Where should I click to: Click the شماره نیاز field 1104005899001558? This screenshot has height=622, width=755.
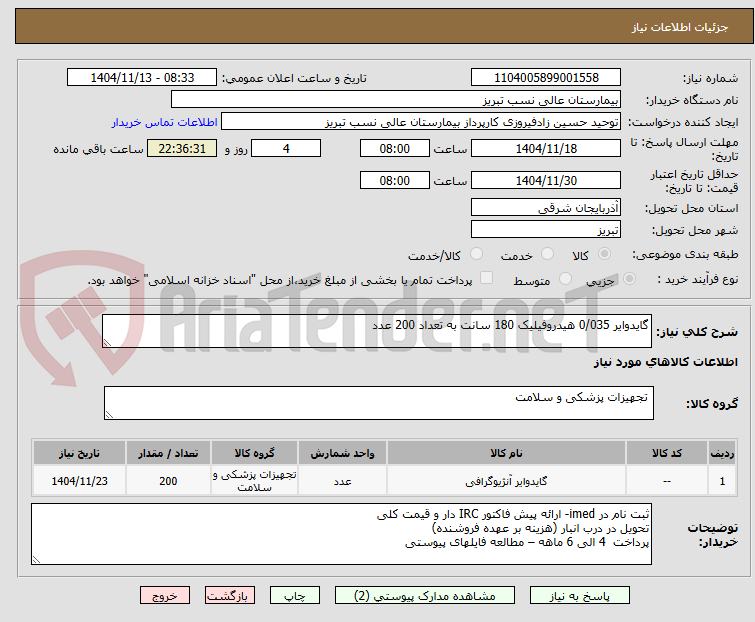coord(546,78)
